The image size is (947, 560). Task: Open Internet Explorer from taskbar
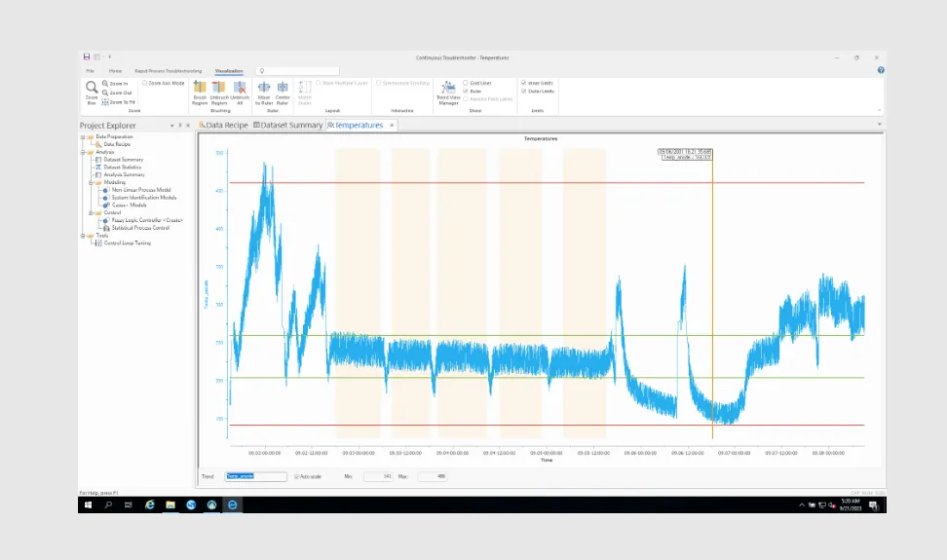[x=150, y=505]
